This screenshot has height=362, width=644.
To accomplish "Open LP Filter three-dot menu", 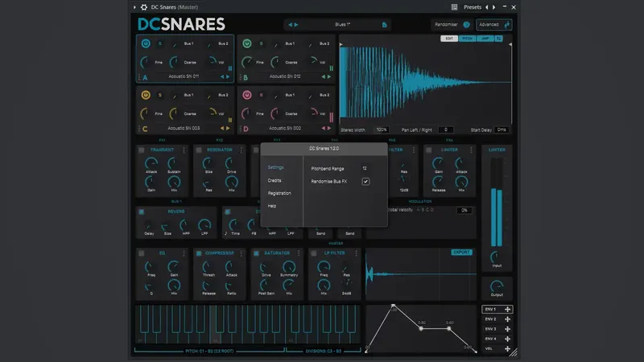I will 356,253.
